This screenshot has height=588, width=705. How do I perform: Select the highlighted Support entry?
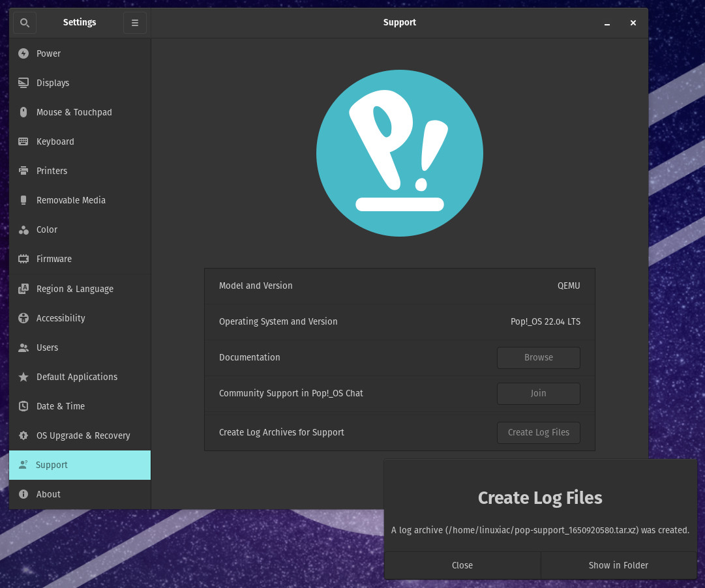[80, 465]
